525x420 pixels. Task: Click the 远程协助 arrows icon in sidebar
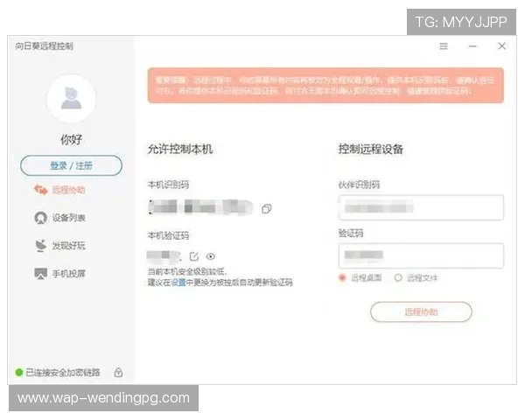coord(41,190)
